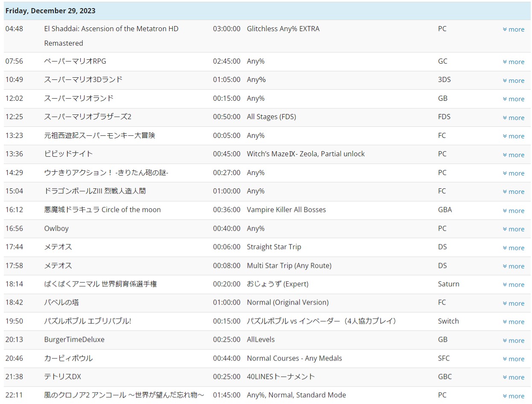The height and width of the screenshot is (404, 532).
Task: Expand more details for El Shaddai row
Action: [513, 29]
